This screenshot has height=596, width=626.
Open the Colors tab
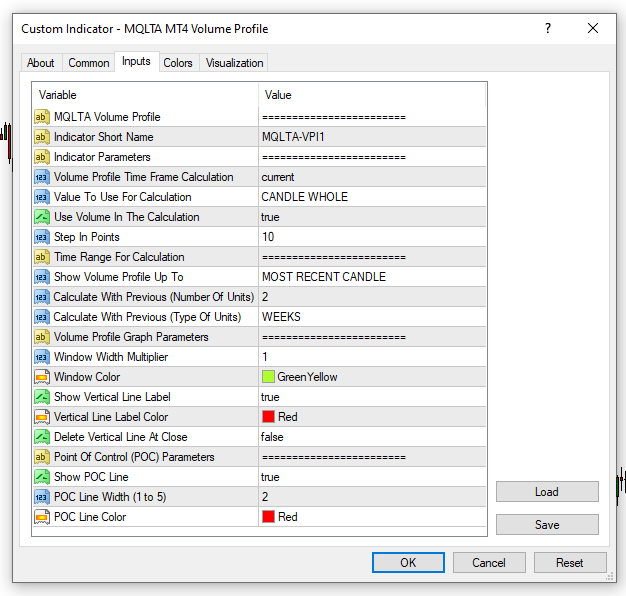(178, 63)
